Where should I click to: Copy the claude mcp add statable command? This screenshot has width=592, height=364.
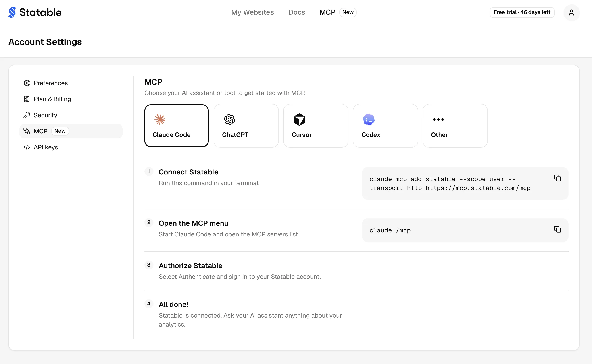click(558, 178)
